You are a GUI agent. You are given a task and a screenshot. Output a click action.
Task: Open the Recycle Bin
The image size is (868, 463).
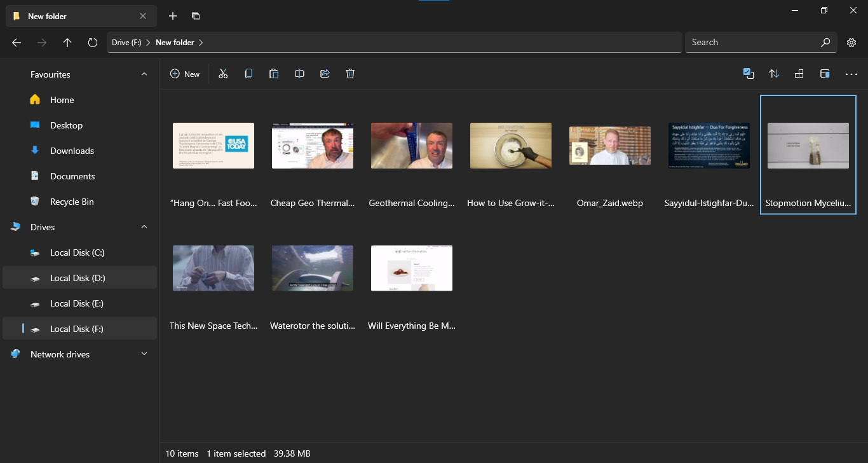[x=79, y=202]
